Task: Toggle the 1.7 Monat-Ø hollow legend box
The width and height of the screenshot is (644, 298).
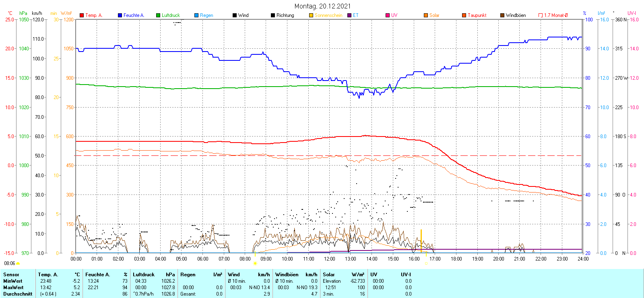Action: pyautogui.click(x=541, y=15)
